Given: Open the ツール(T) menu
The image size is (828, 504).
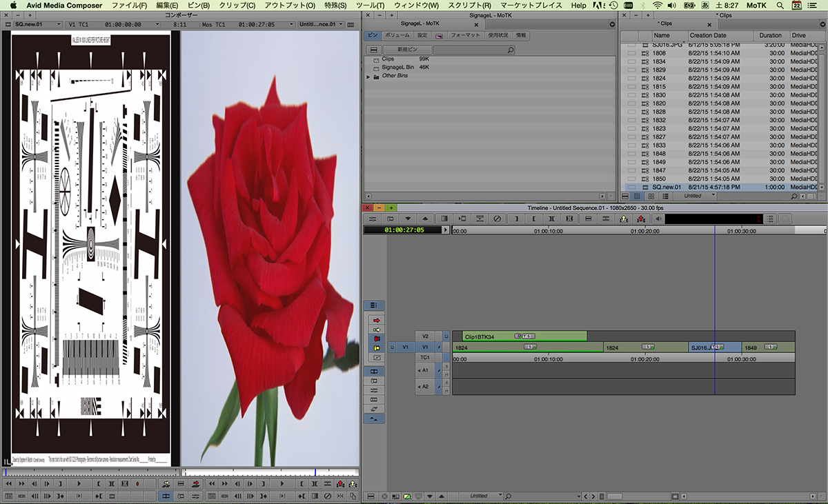Looking at the screenshot, I should coord(371,5).
